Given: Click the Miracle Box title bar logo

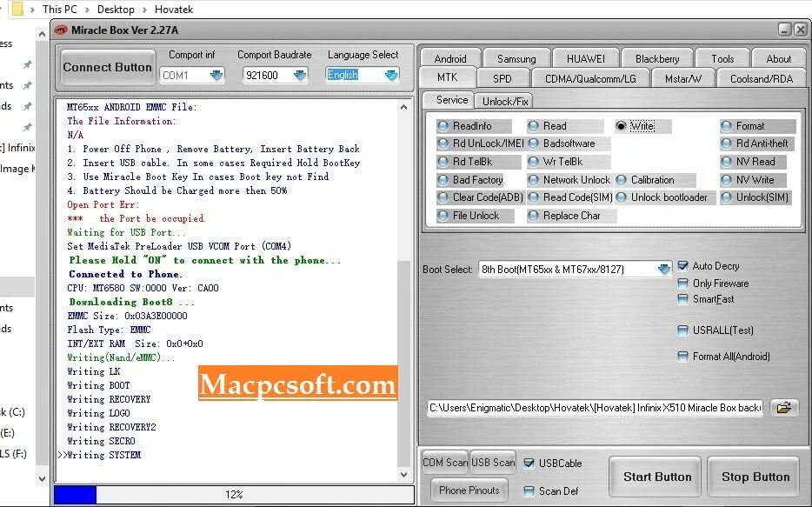Looking at the screenshot, I should (61, 30).
